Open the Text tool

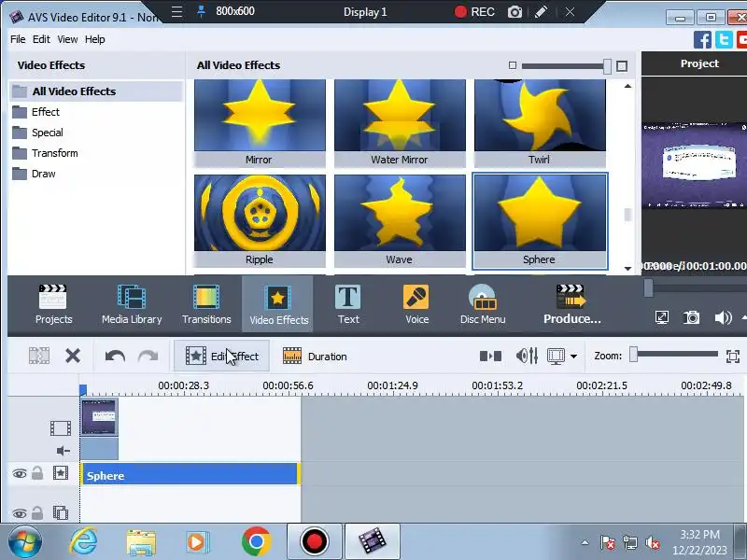point(348,304)
